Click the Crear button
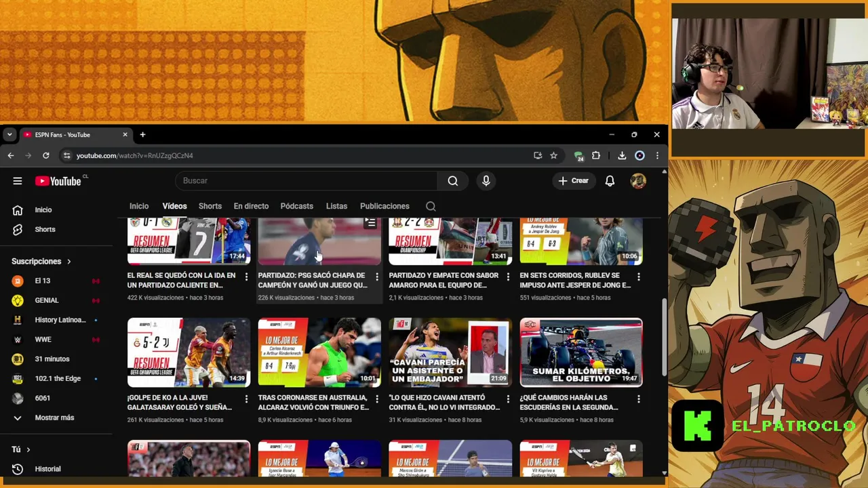Viewport: 868px width, 488px height. coord(573,181)
